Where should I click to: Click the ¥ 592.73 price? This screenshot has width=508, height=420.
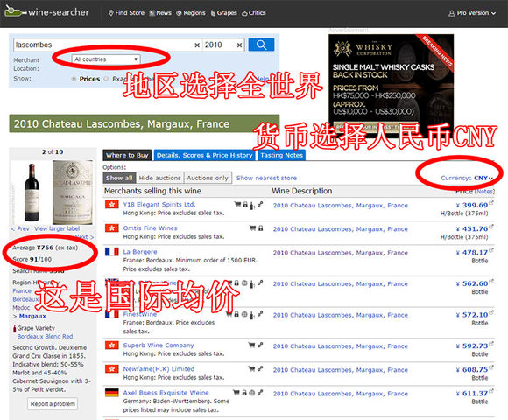coord(472,346)
